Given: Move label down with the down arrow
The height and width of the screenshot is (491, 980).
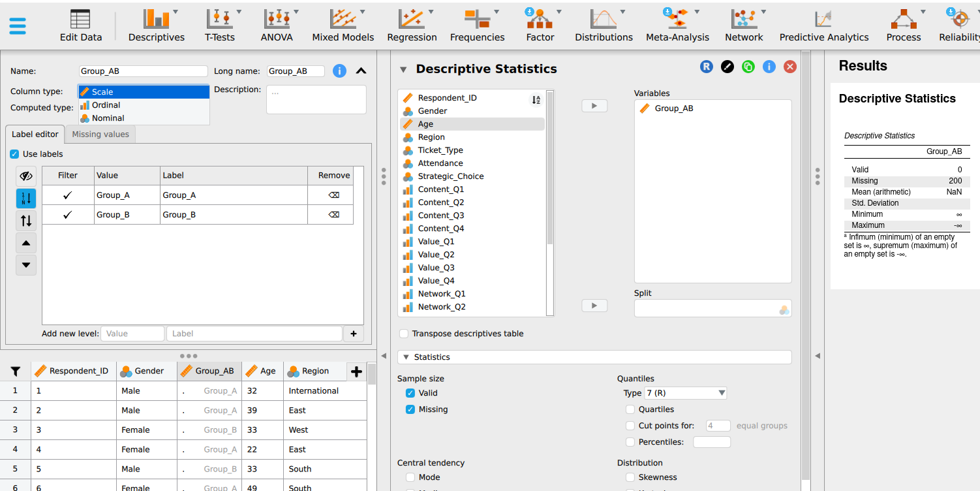Looking at the screenshot, I should click(x=26, y=265).
